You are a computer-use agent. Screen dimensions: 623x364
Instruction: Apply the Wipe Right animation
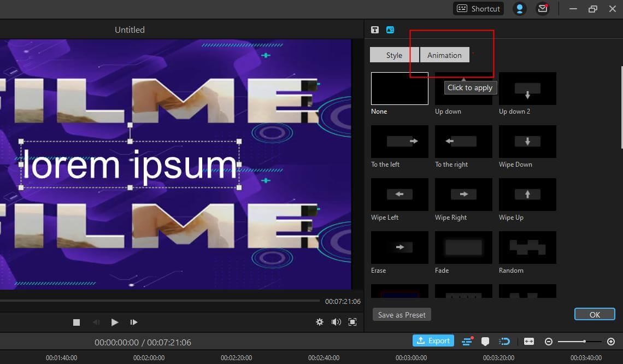[463, 195]
